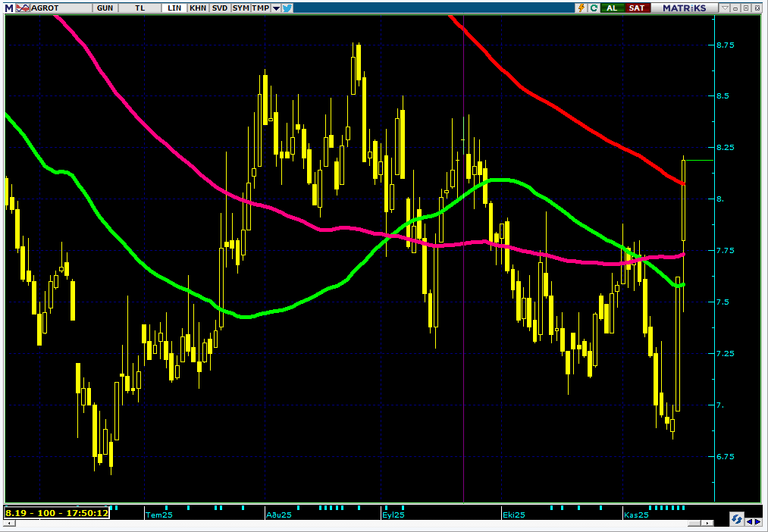Open the TMP template menu

coord(261,8)
